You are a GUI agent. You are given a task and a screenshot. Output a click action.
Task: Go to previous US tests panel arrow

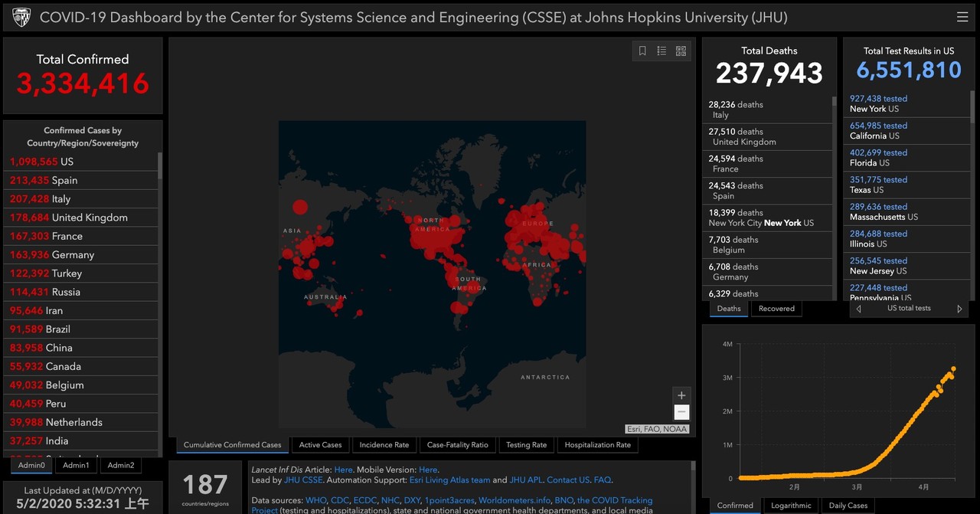pos(859,309)
